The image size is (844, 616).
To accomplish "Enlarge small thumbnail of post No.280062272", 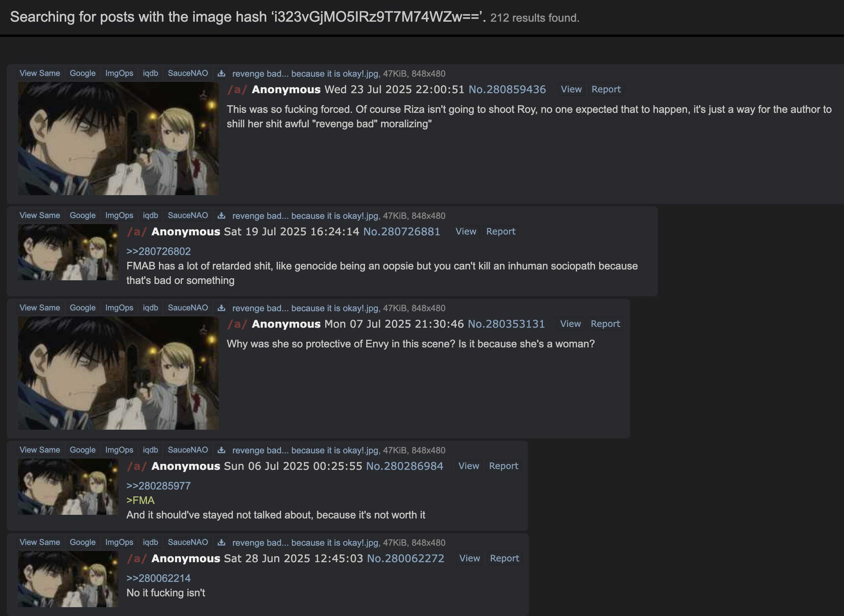I will coord(68,579).
